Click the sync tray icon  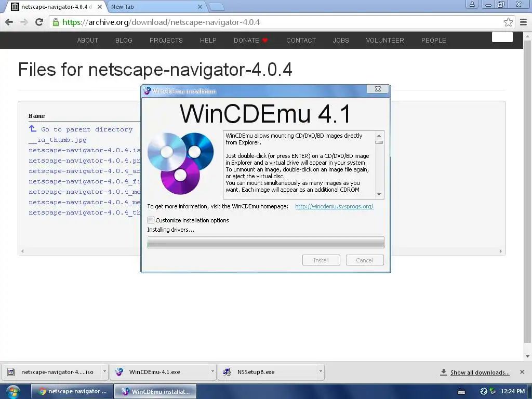point(484,392)
